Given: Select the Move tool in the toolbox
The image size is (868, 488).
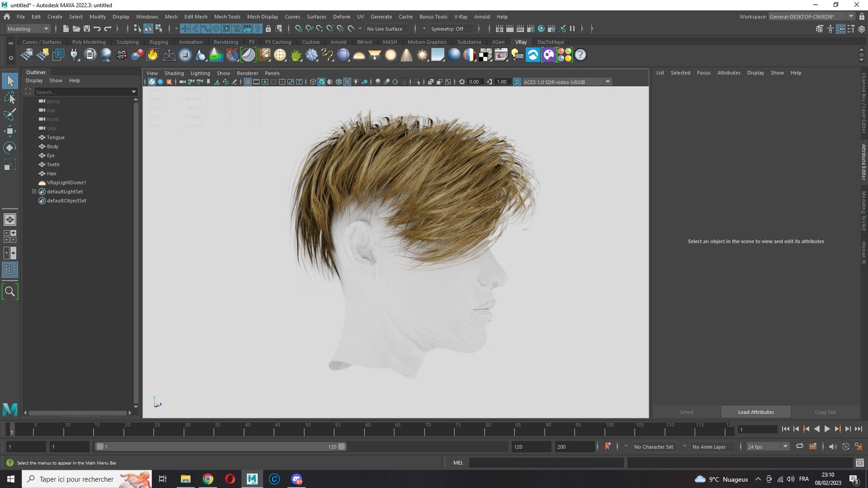Looking at the screenshot, I should click(x=10, y=131).
